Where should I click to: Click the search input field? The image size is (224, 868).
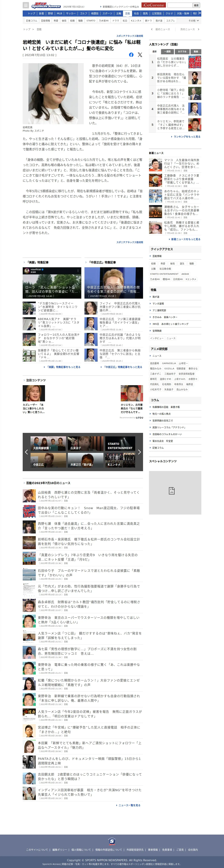point(180,5)
